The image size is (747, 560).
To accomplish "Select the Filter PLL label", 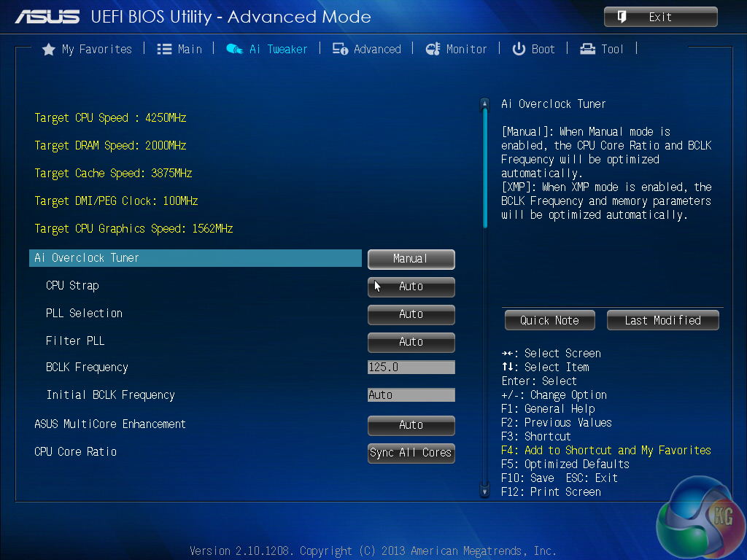I will 75,341.
